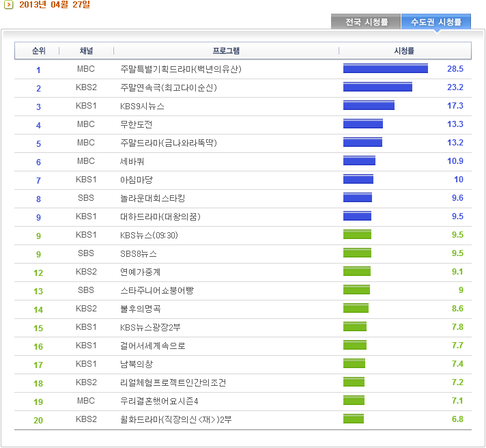This screenshot has height=448, width=486.
Task: Select 월화드라마(직장의신<재>)2부 entry
Action: [x=175, y=419]
